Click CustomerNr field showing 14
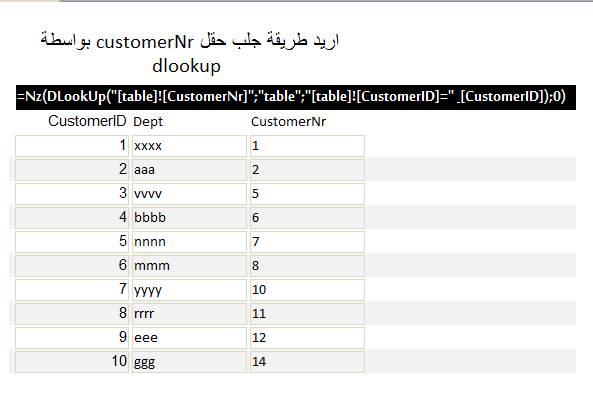The height and width of the screenshot is (405, 593). point(307,362)
